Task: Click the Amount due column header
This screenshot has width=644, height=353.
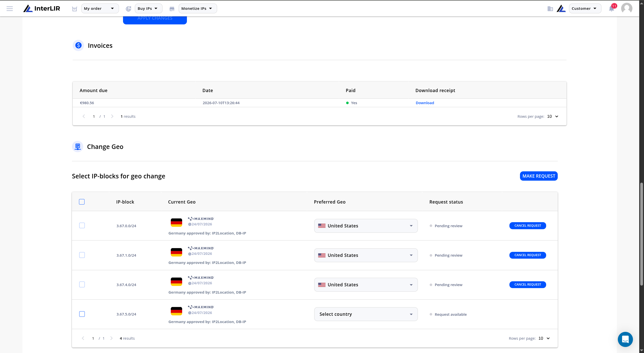Action: pos(93,90)
